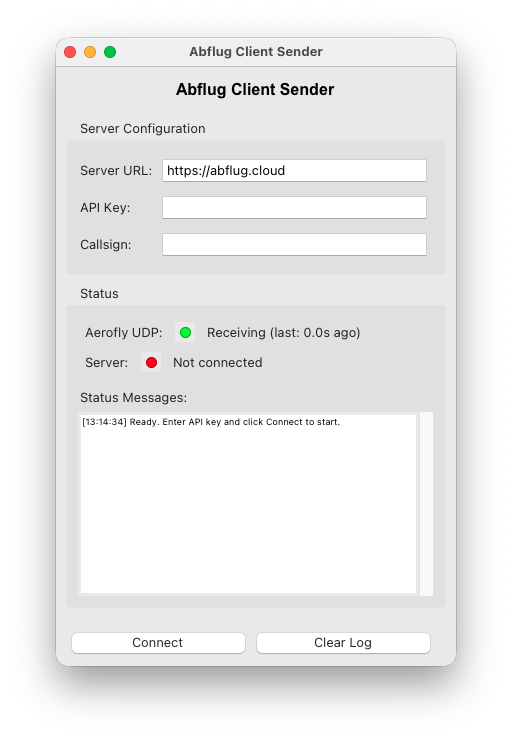
Task: Click the 'Receiving (last: 0.0s ago)' status text
Action: click(283, 333)
